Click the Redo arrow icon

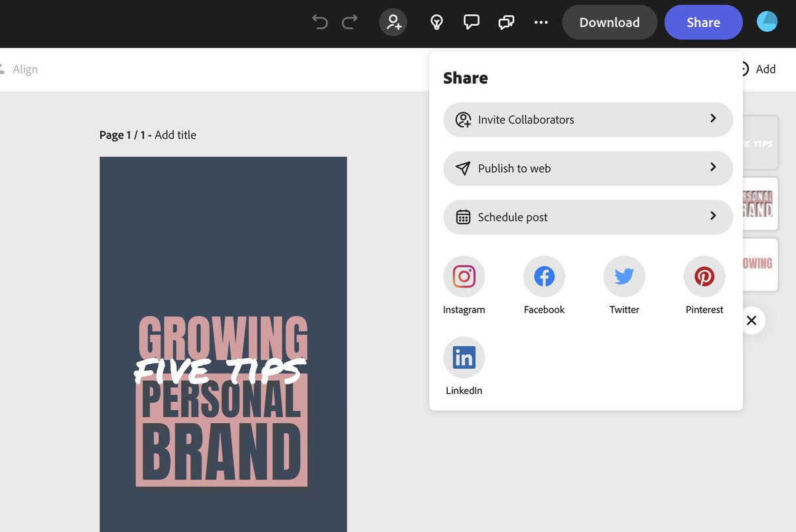350,22
